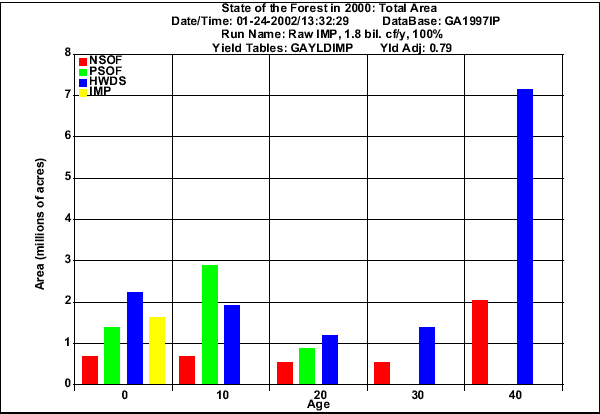Click the red NSOF bar at age 10

(187, 369)
